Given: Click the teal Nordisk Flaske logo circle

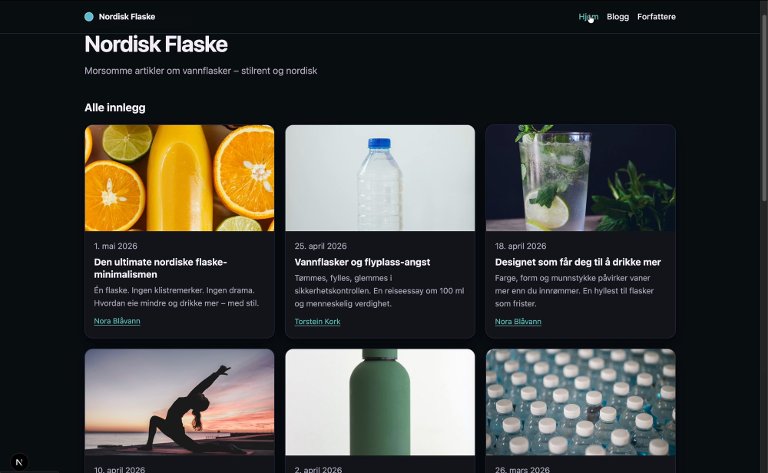Looking at the screenshot, I should click(89, 17).
